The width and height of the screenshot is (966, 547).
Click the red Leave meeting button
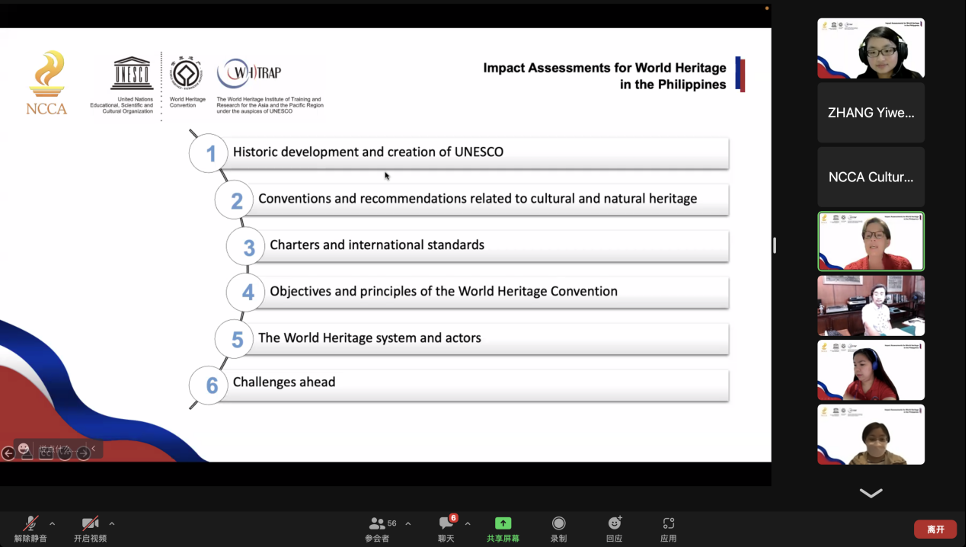pyautogui.click(x=935, y=529)
